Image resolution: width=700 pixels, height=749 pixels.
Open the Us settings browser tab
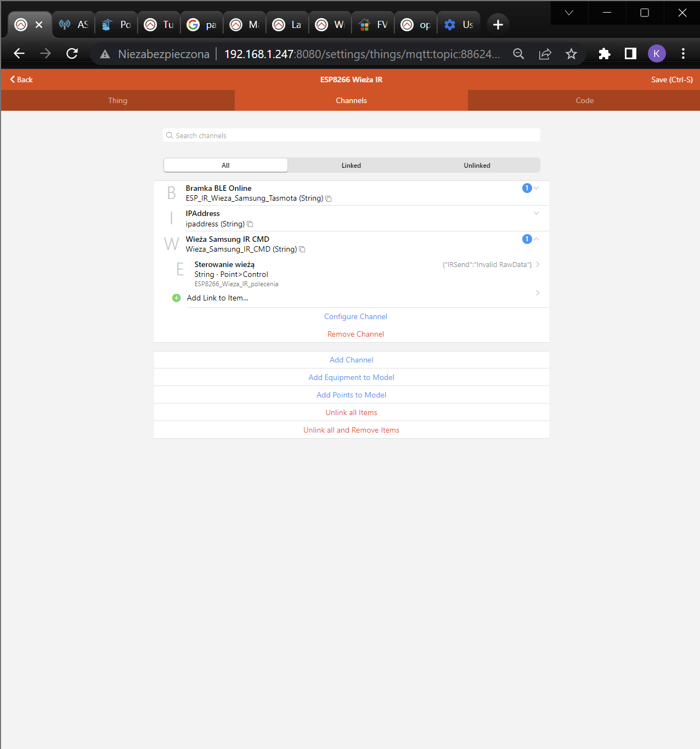(x=459, y=25)
